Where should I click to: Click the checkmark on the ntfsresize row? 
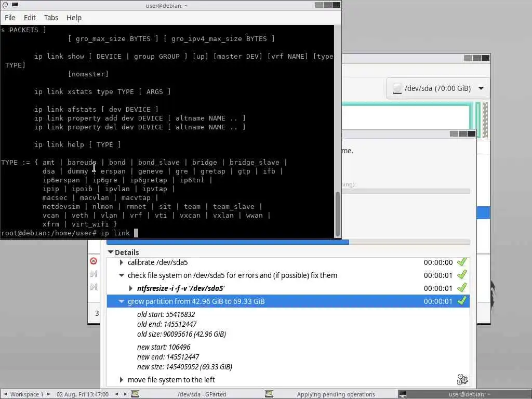(x=462, y=288)
